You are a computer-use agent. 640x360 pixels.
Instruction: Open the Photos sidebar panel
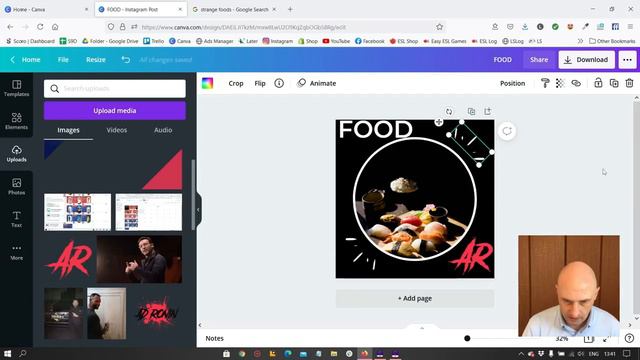click(x=16, y=187)
